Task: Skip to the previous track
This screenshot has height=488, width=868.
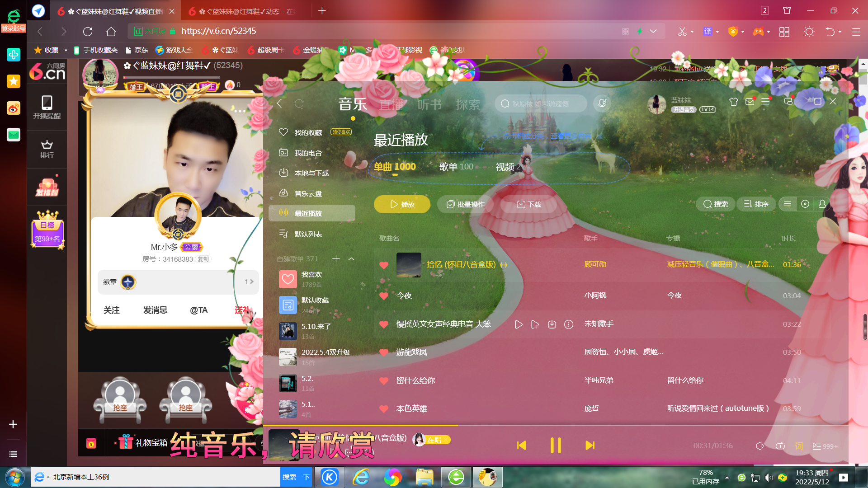Action: coord(521,446)
